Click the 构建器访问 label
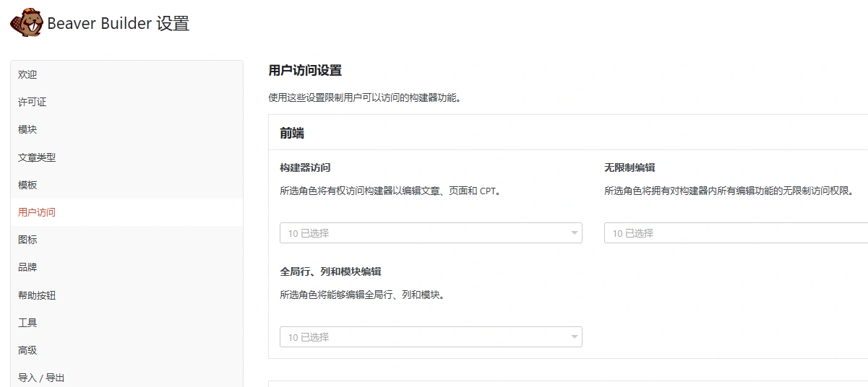Viewport: 868px width, 387px height. coord(305,168)
